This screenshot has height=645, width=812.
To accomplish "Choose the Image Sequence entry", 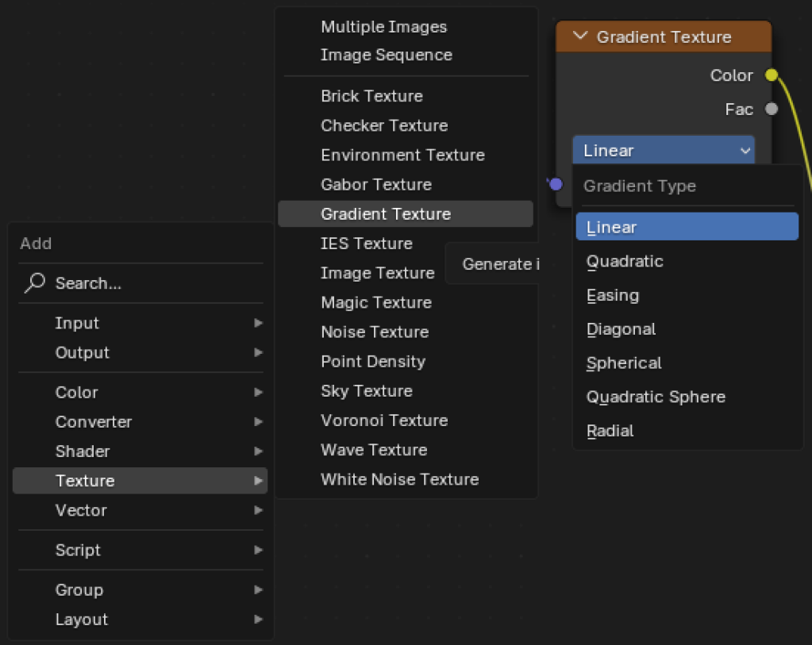I will pyautogui.click(x=386, y=55).
